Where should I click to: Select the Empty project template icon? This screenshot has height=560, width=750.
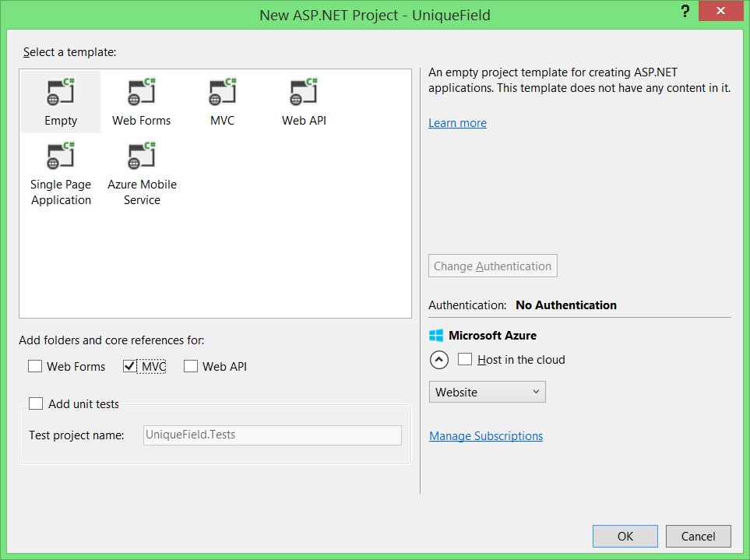point(61,93)
